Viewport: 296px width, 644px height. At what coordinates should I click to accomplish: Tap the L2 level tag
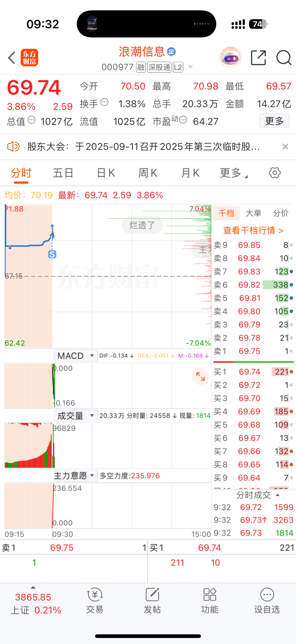click(x=178, y=67)
